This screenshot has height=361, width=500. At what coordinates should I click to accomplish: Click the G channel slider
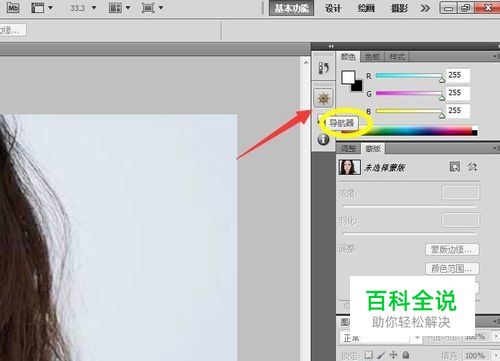click(410, 94)
